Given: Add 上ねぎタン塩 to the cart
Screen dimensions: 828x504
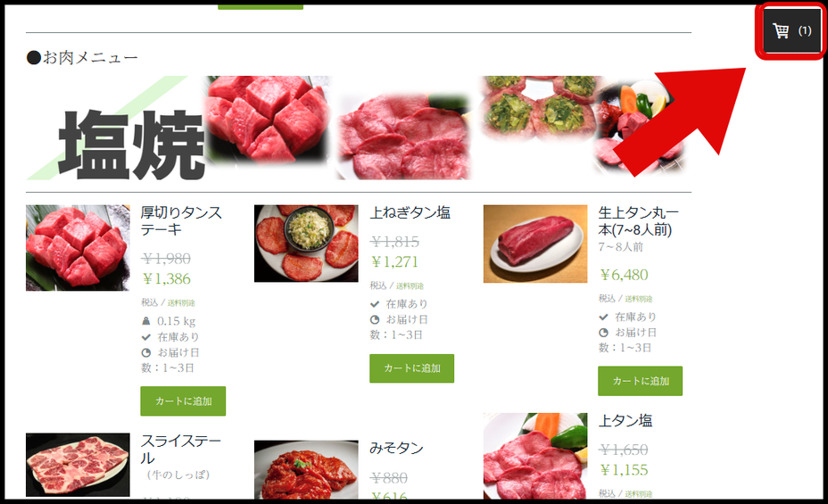Looking at the screenshot, I should 411,368.
